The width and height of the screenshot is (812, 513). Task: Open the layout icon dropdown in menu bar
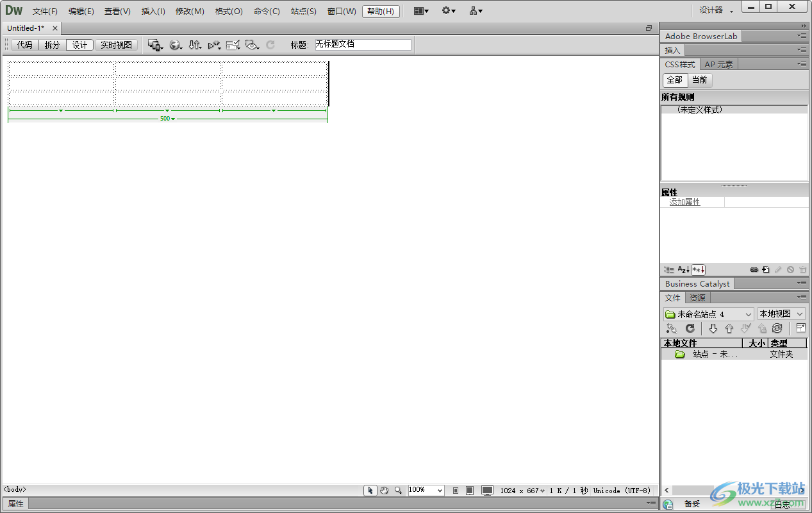(421, 11)
